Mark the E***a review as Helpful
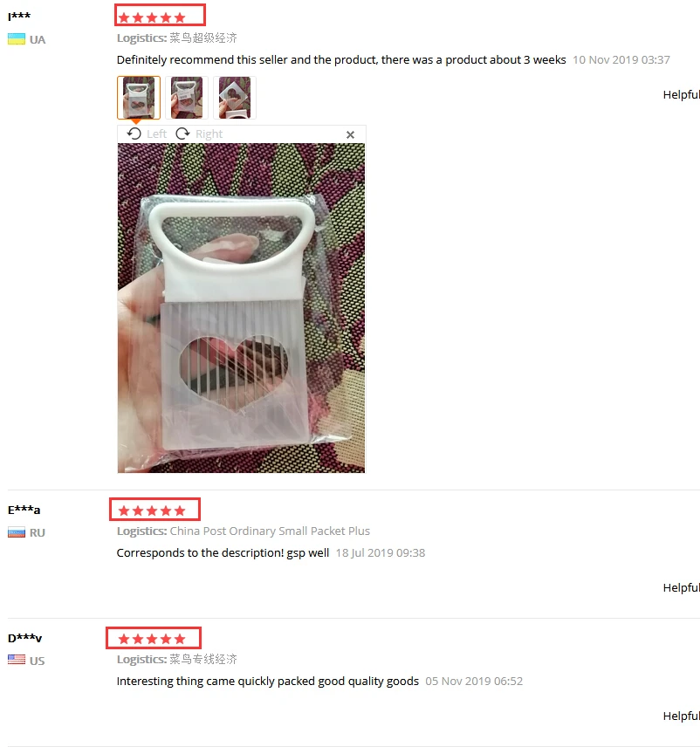This screenshot has height=747, width=700. point(682,588)
